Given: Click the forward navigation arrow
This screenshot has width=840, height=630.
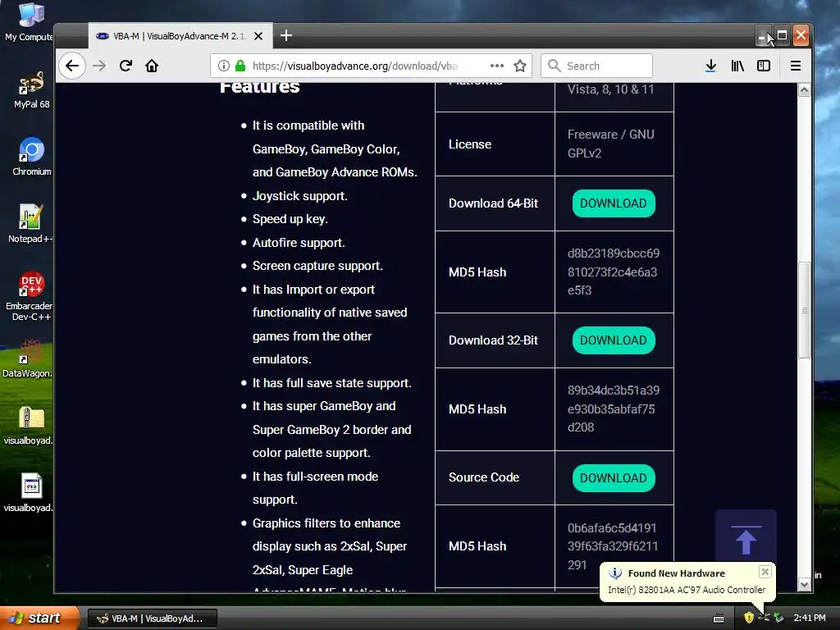Looking at the screenshot, I should [x=99, y=66].
